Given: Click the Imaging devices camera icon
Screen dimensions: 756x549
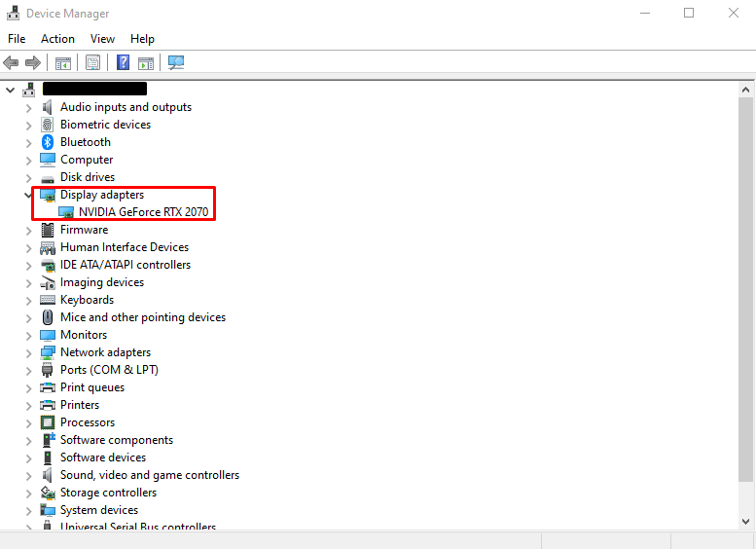Looking at the screenshot, I should pos(48,282).
